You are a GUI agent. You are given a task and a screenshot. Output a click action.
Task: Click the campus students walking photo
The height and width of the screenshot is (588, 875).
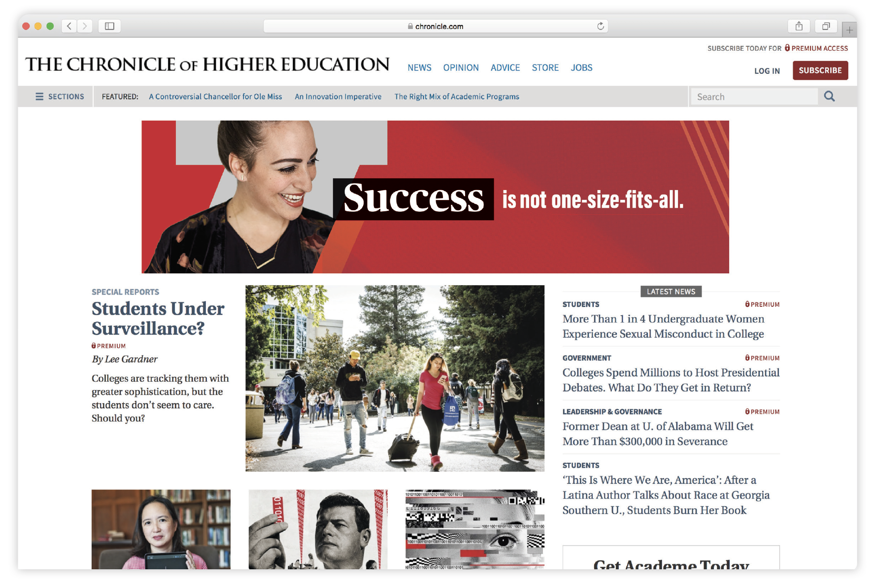coord(395,378)
